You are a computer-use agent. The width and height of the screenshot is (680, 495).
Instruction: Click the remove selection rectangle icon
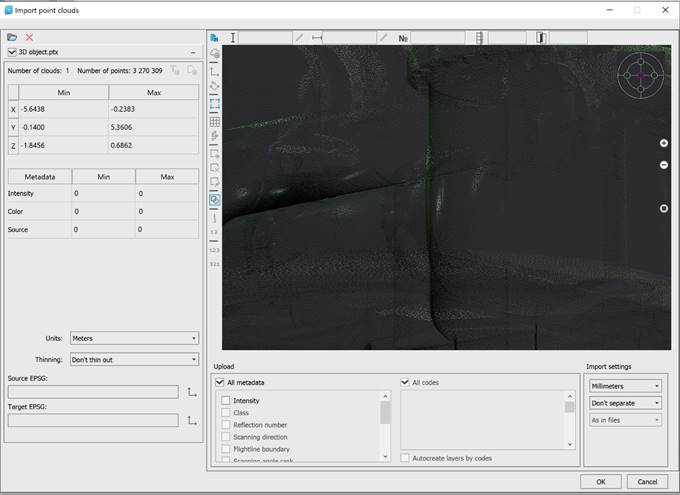[x=215, y=168]
